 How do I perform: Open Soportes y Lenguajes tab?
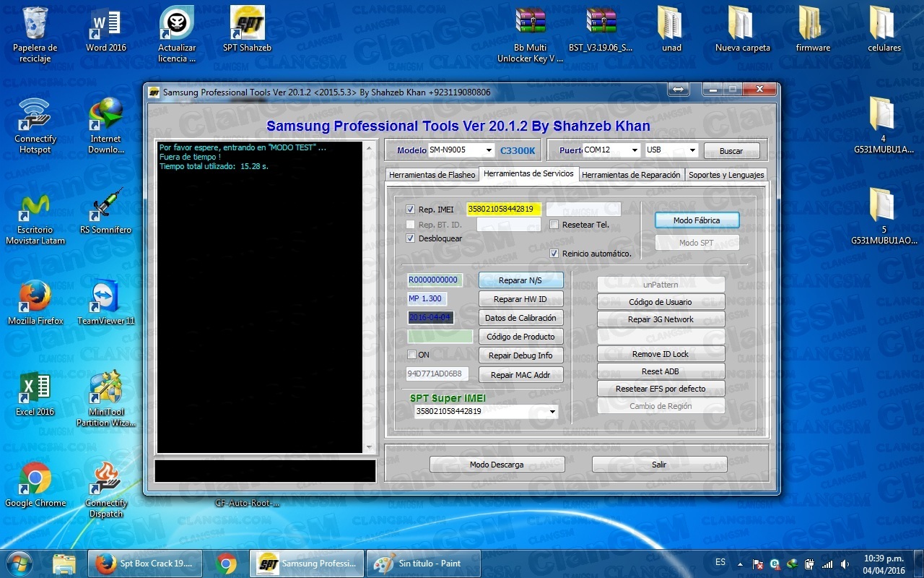point(726,175)
